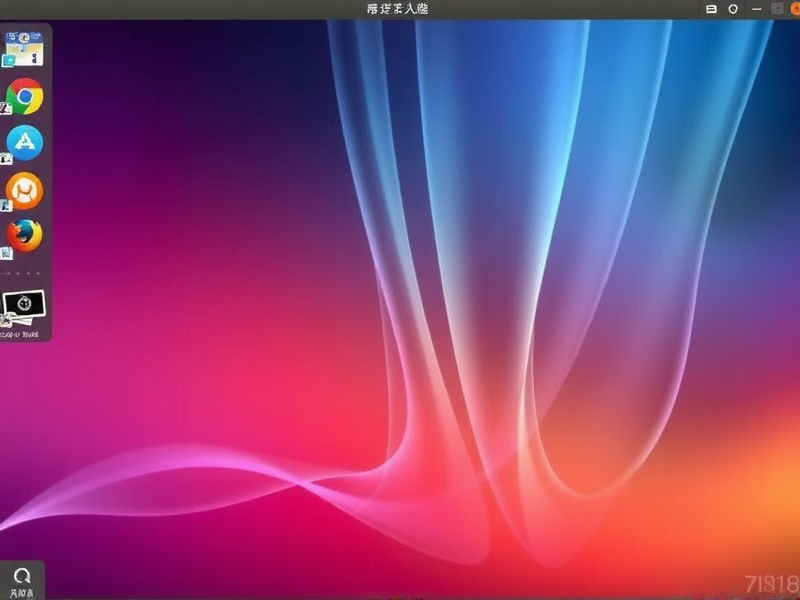Image resolution: width=800 pixels, height=600 pixels.
Task: Open the black camera thumbnail in dock
Action: (x=25, y=304)
